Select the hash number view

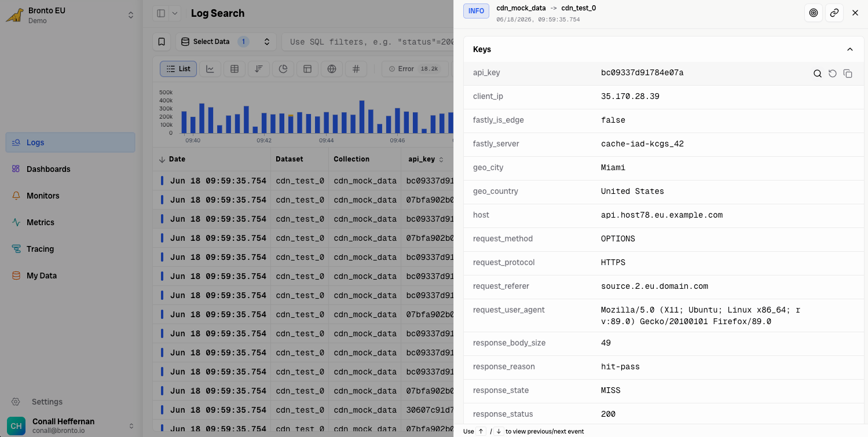(x=356, y=69)
